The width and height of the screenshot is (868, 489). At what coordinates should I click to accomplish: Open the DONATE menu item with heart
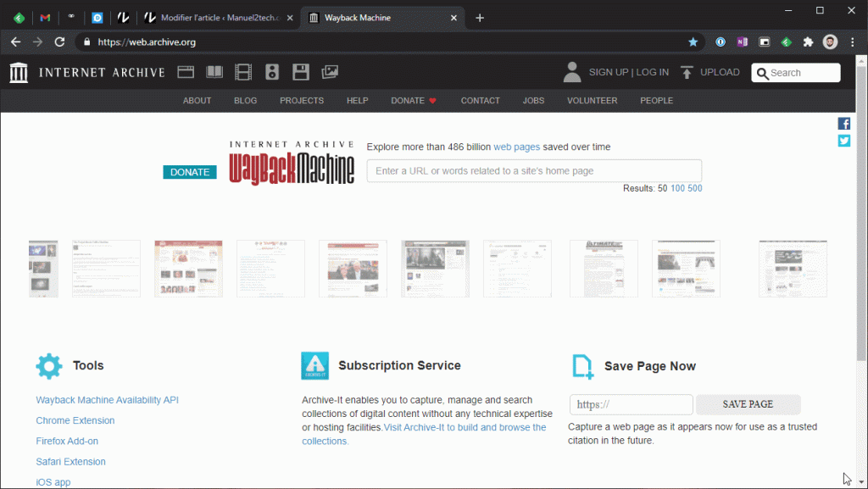pyautogui.click(x=414, y=101)
